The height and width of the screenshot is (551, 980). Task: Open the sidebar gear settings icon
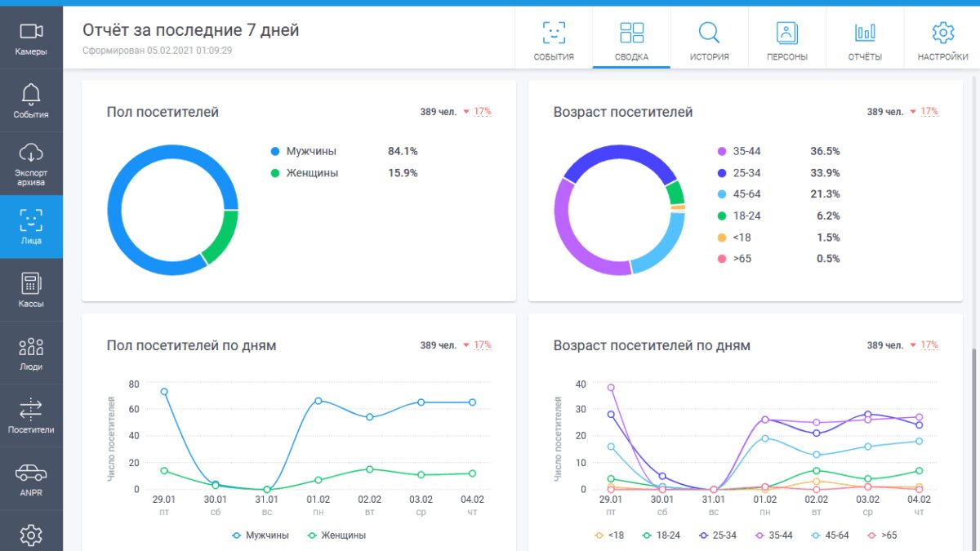click(x=31, y=535)
